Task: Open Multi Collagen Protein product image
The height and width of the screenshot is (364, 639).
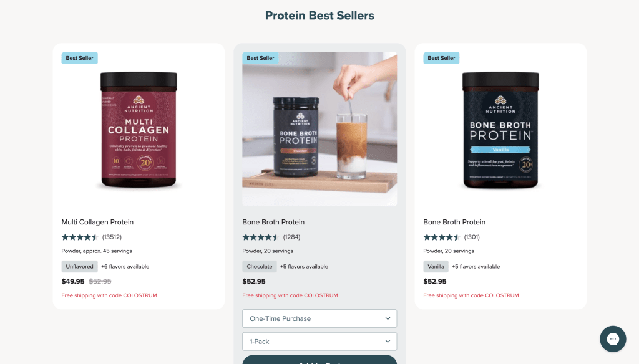Action: (x=139, y=130)
